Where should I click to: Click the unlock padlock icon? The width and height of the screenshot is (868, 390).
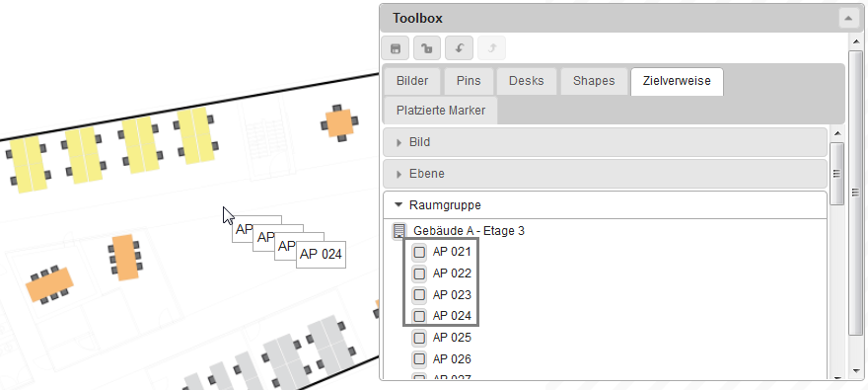(x=427, y=48)
